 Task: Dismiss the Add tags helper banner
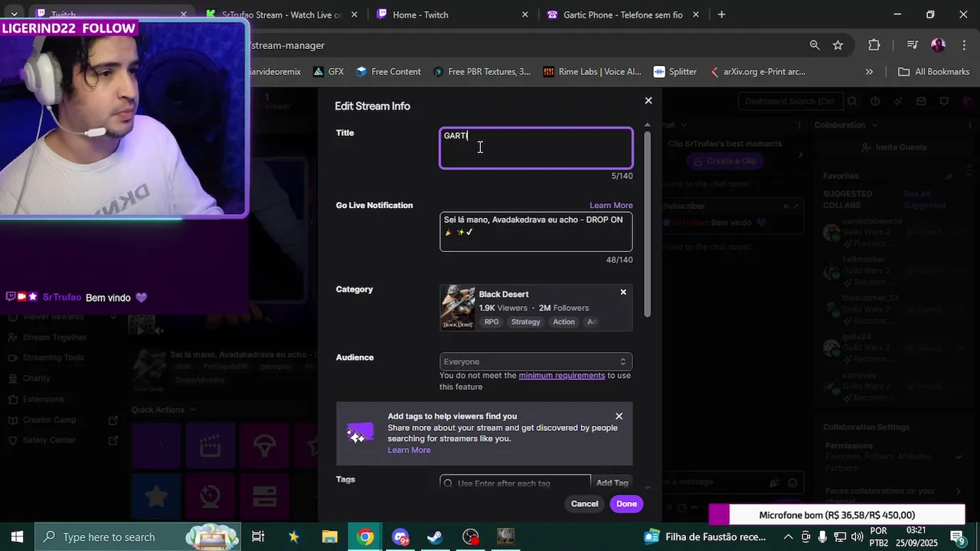(619, 416)
